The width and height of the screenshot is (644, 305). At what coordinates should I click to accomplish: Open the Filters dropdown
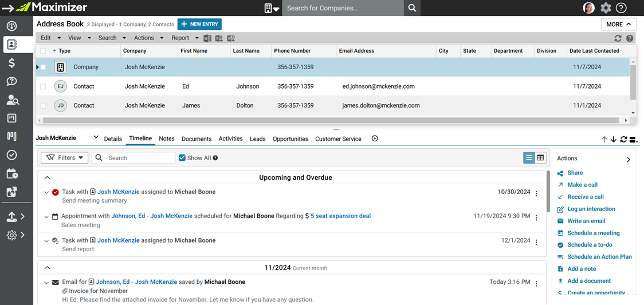click(65, 158)
